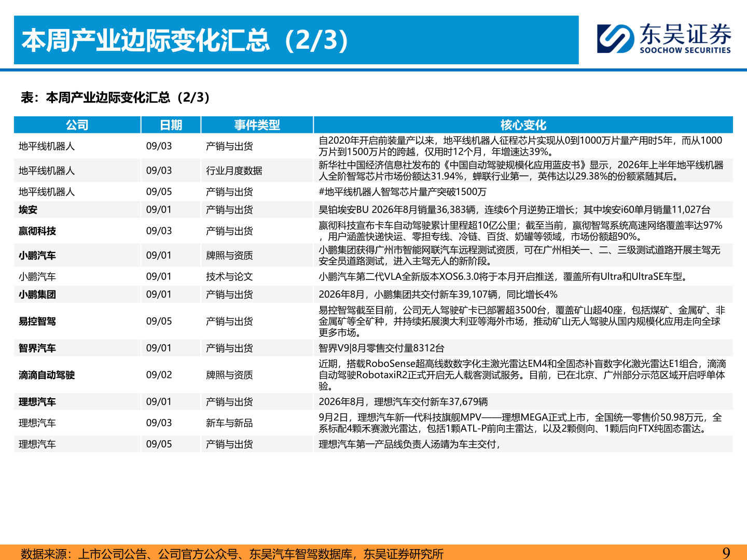Viewport: 747px width, 560px height.
Task: Click the 广州市智能网联汽车远程测试资质 text
Action: 519,255
